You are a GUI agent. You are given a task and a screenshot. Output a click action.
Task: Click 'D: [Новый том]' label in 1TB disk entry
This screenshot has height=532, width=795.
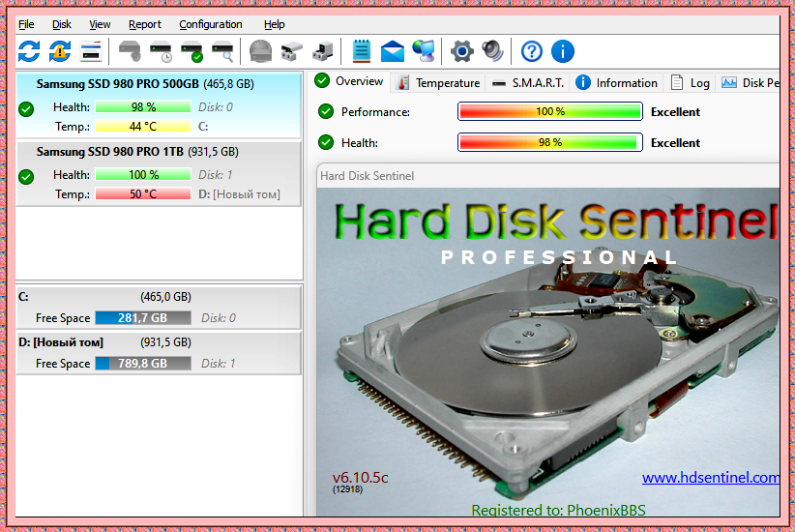[239, 194]
